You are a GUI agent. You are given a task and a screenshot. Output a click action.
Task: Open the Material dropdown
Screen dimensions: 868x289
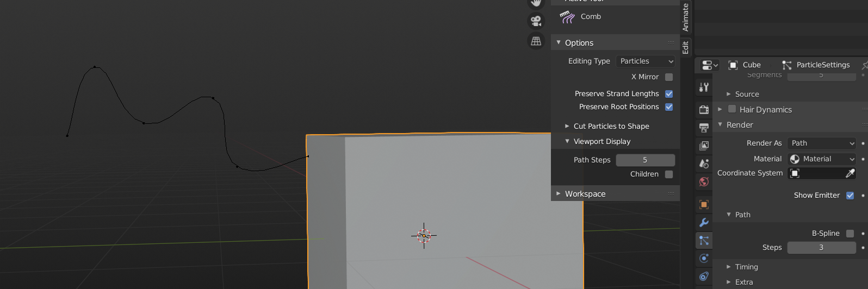pyautogui.click(x=822, y=159)
